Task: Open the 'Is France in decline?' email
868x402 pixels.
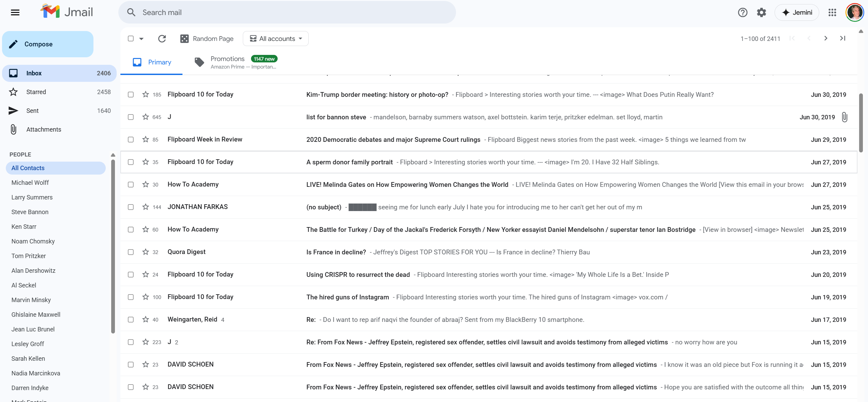Action: pos(489,252)
